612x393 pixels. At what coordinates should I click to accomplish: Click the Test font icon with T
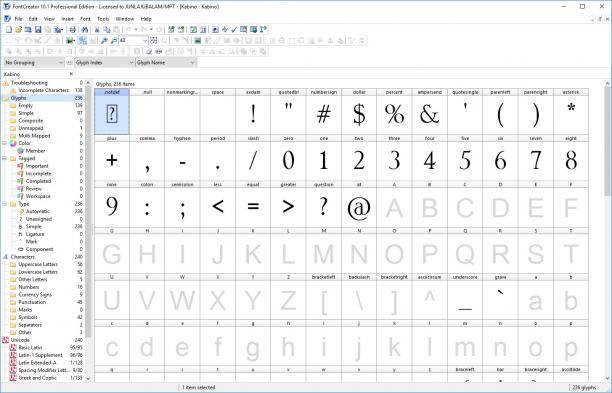[x=263, y=30]
